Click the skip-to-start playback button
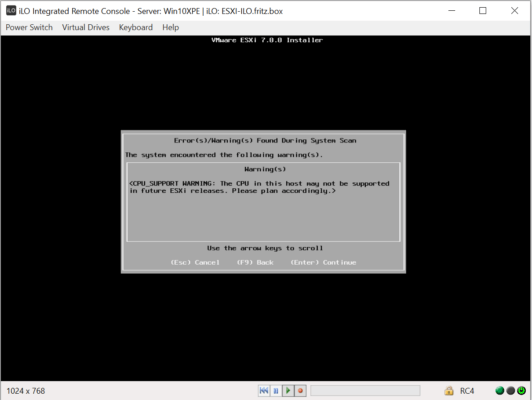532x400 pixels. coord(264,391)
